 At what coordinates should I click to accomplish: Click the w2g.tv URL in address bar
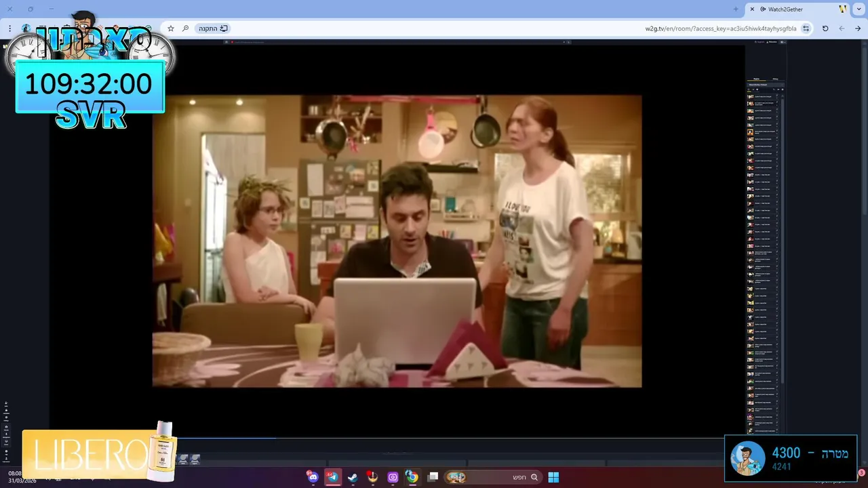pos(721,28)
